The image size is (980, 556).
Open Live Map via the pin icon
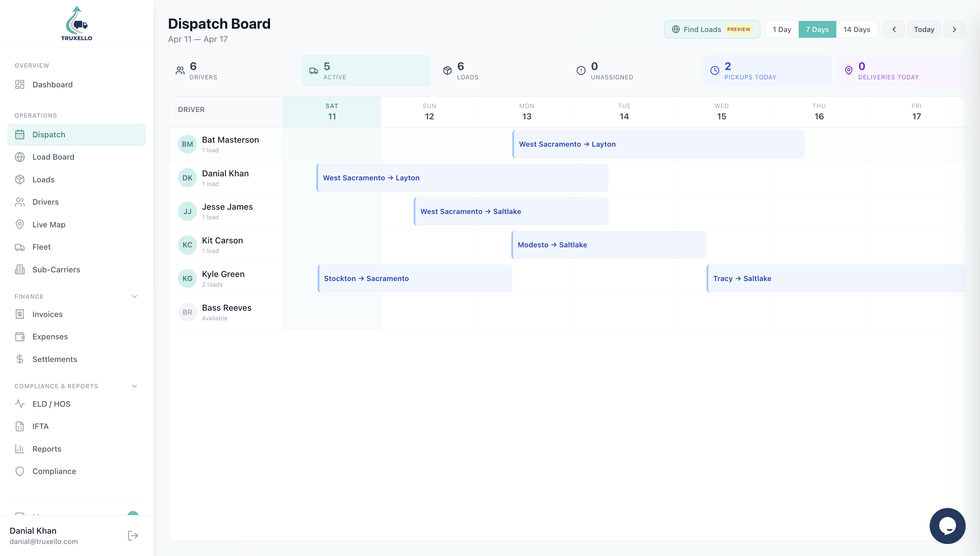[x=20, y=224]
